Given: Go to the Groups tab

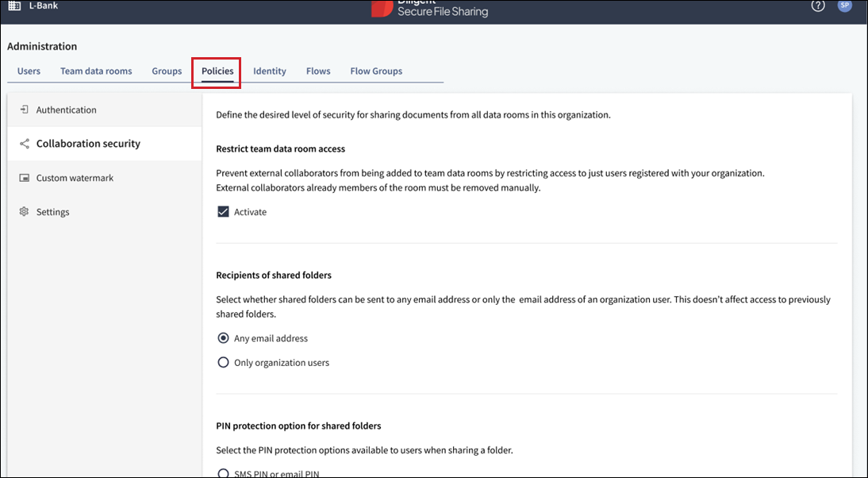Looking at the screenshot, I should [x=167, y=71].
